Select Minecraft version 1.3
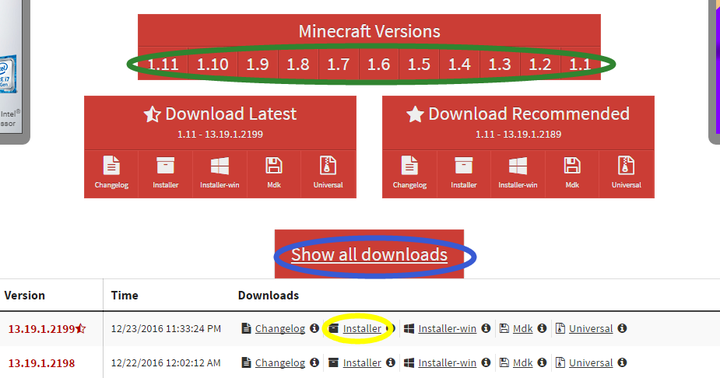 coord(500,64)
